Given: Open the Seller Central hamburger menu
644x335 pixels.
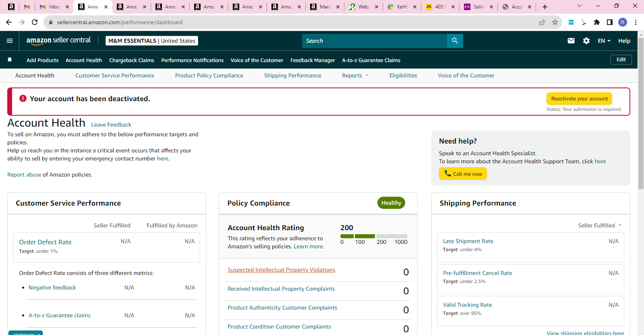Looking at the screenshot, I should click(x=10, y=41).
